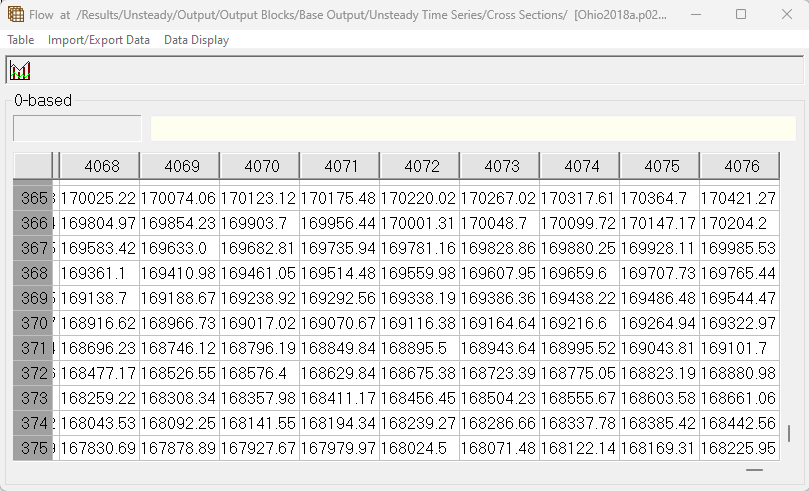Click cell value 168746.12
This screenshot has width=809, height=491.
(178, 348)
